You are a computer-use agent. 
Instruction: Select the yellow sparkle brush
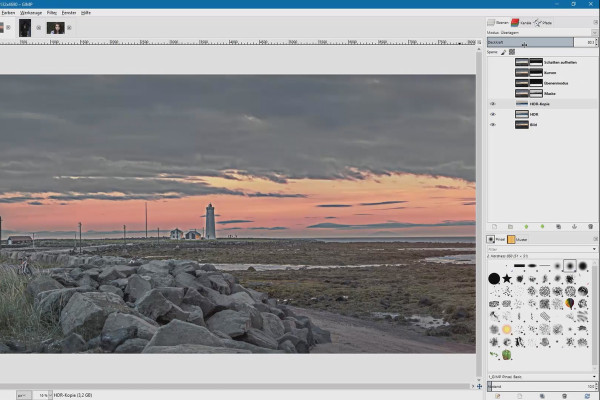pos(507,329)
